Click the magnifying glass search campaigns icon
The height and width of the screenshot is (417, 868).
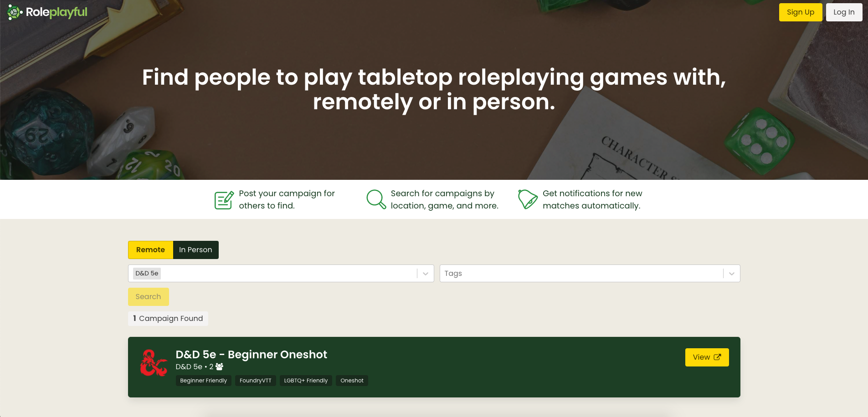376,199
